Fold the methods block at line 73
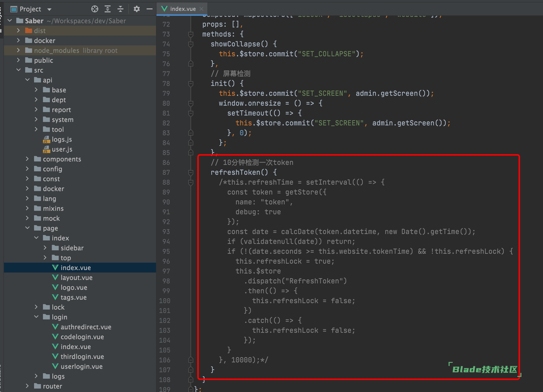The height and width of the screenshot is (392, 543). point(191,34)
